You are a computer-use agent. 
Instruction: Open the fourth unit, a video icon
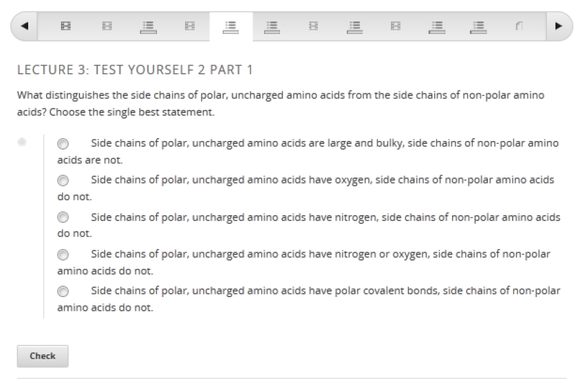point(189,27)
